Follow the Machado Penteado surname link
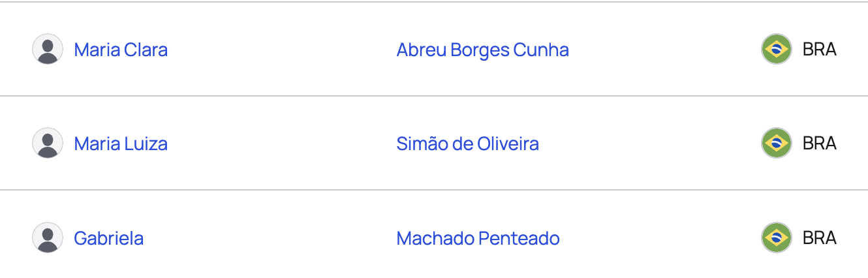 tap(478, 238)
